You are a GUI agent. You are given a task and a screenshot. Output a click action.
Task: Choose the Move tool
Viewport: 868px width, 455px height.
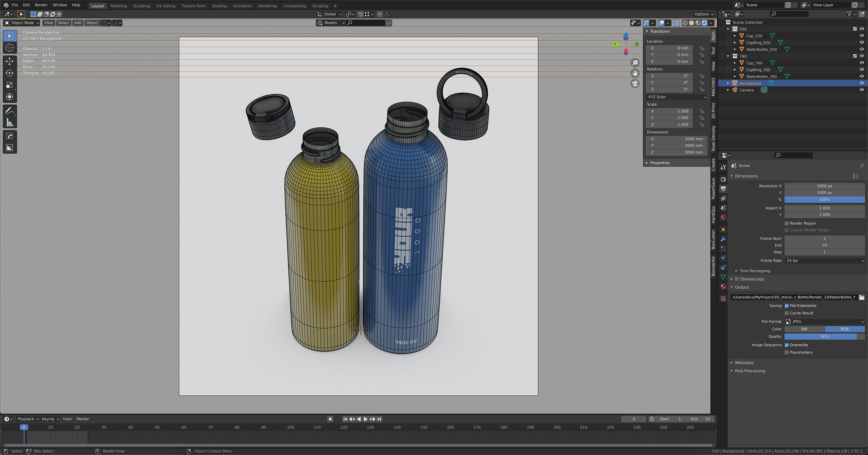point(10,61)
